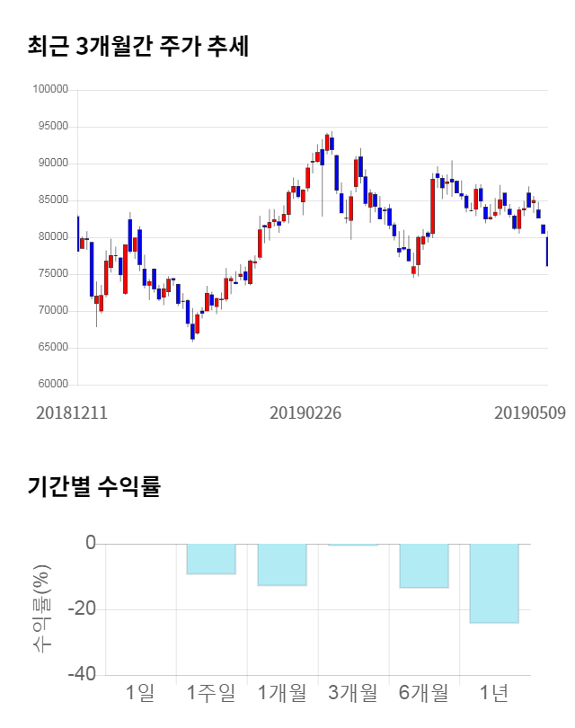The width and height of the screenshot is (575, 728).
Task: Click the 20181211 start date label
Action: point(72,413)
